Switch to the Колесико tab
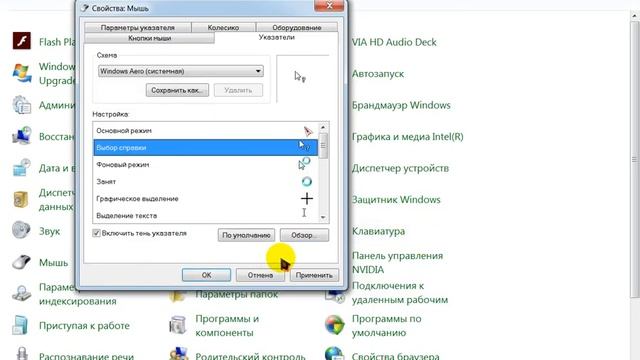 tap(223, 27)
